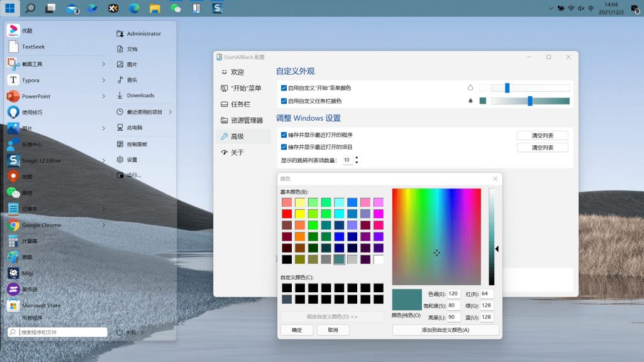This screenshot has height=362, width=644.
Task: Expand the 截图工具 jump list arrow
Action: [104, 64]
